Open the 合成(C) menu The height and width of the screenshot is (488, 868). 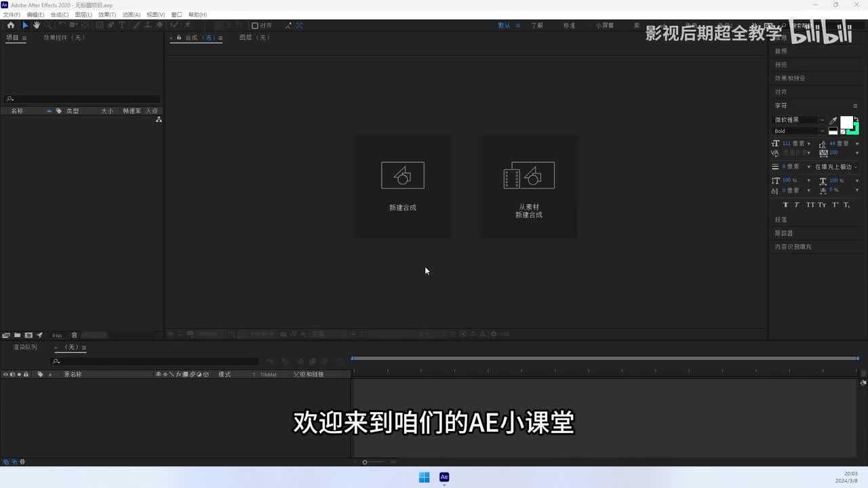60,14
